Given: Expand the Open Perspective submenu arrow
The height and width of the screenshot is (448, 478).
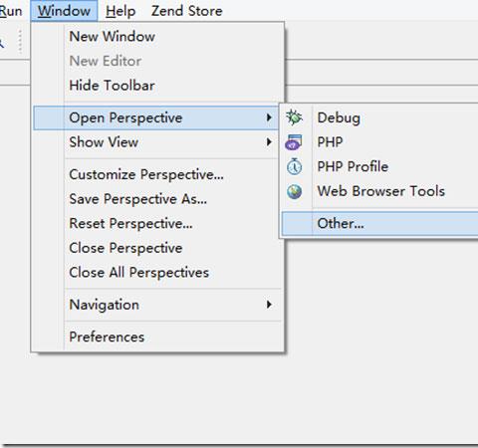Looking at the screenshot, I should (x=269, y=117).
